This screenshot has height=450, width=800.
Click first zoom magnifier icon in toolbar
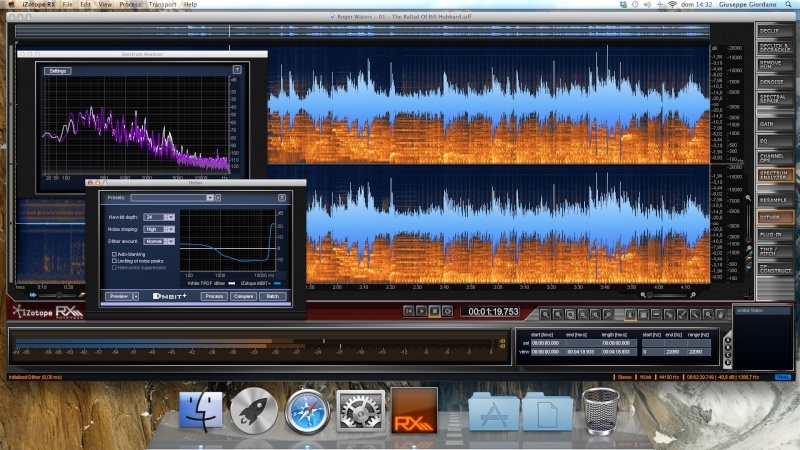click(x=545, y=315)
